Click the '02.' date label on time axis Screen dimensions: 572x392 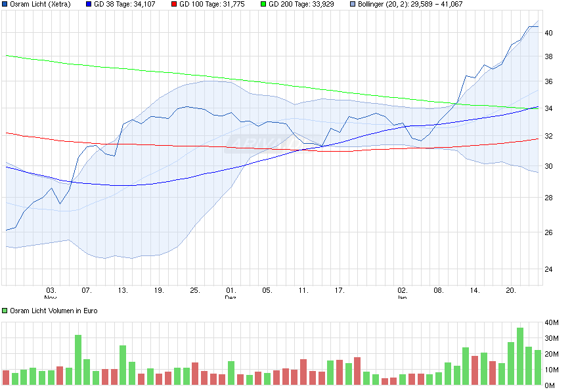[x=402, y=291]
